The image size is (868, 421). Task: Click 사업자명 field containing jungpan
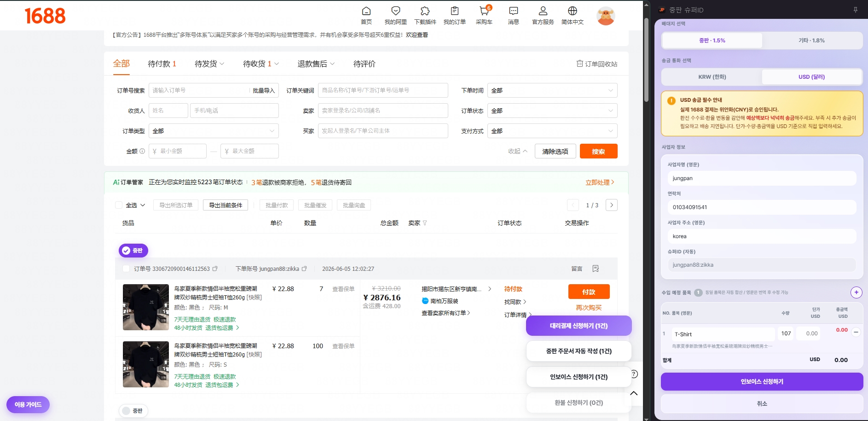[762, 178]
